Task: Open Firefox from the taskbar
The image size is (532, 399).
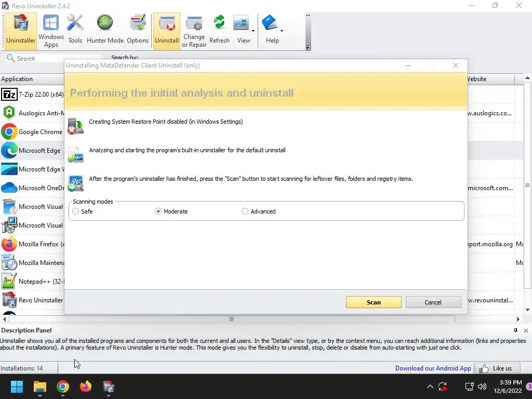Action: [86, 387]
